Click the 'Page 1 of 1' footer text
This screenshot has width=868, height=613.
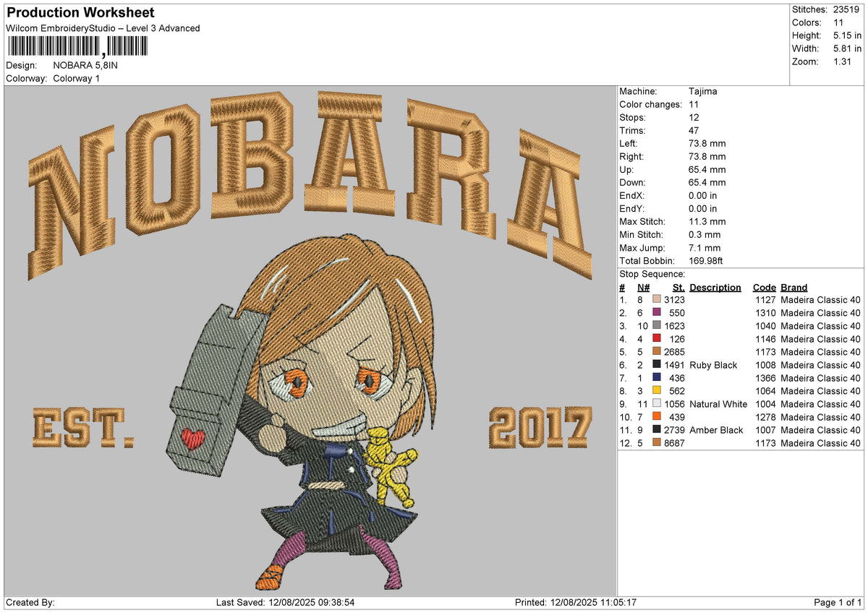coord(838,602)
